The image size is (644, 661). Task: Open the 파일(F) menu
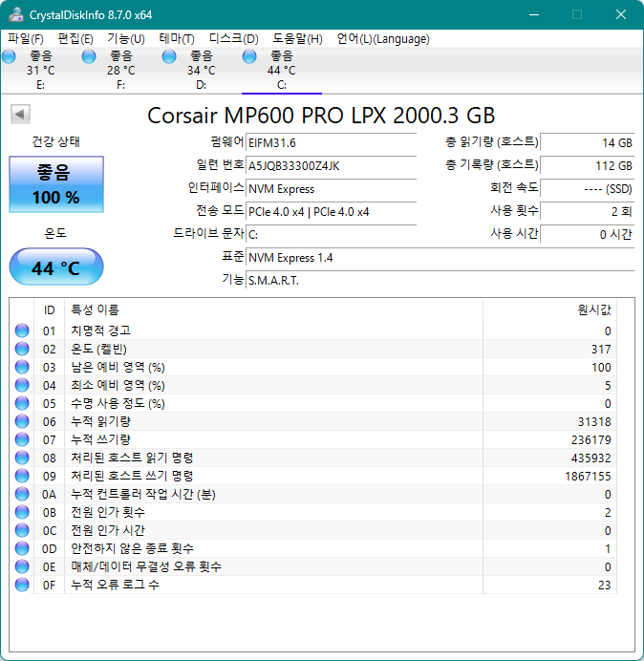pyautogui.click(x=25, y=39)
